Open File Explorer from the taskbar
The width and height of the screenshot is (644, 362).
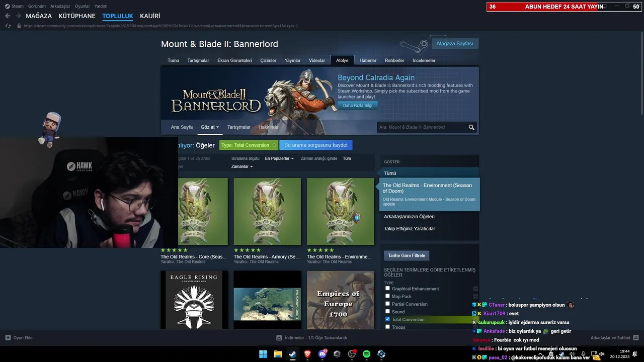278,354
